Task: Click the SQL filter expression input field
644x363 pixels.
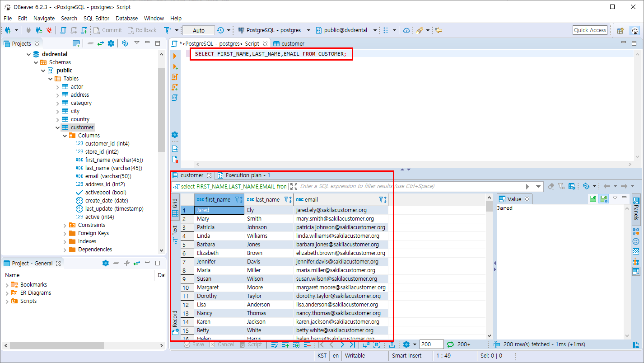Action: click(x=411, y=186)
